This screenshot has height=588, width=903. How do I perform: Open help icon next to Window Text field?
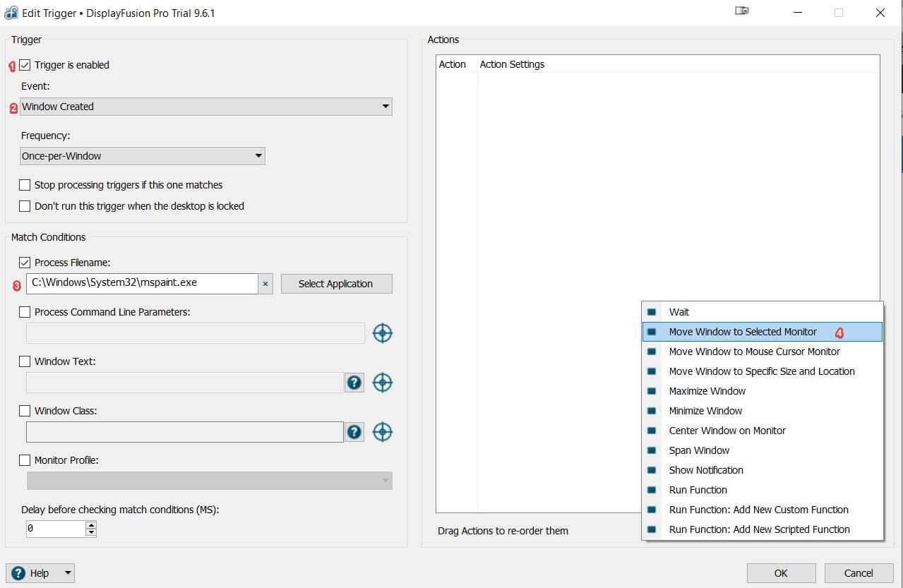(x=354, y=383)
